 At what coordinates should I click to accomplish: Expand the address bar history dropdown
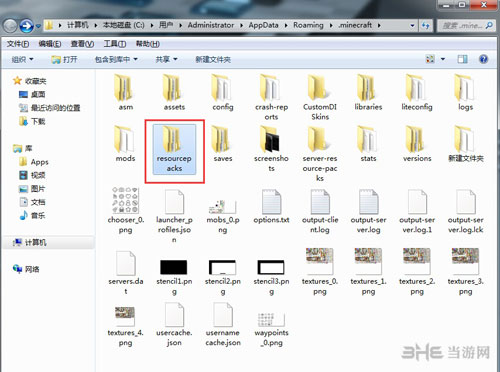[412, 25]
